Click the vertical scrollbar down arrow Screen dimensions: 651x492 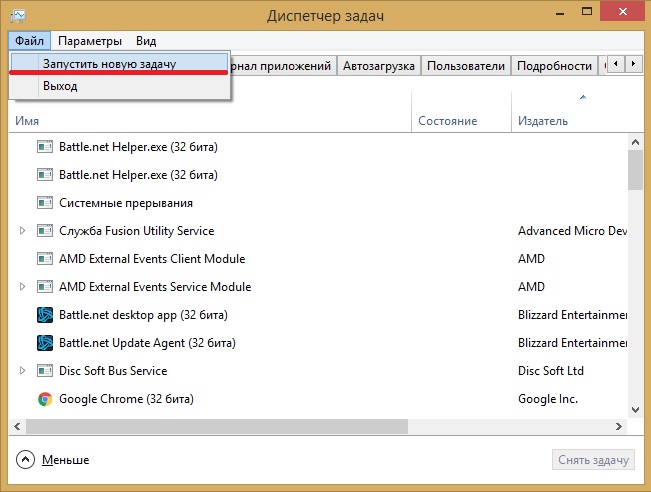635,410
